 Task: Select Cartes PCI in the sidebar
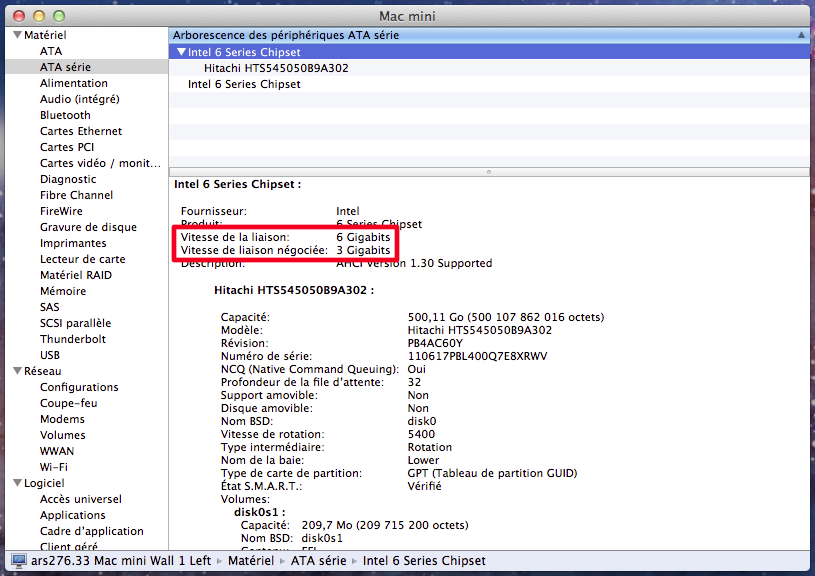(x=67, y=147)
